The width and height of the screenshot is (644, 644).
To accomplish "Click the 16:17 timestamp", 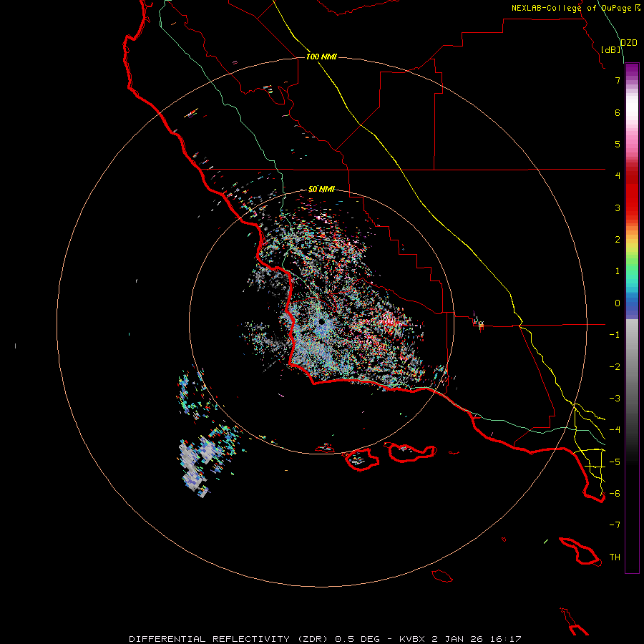I will click(x=506, y=639).
